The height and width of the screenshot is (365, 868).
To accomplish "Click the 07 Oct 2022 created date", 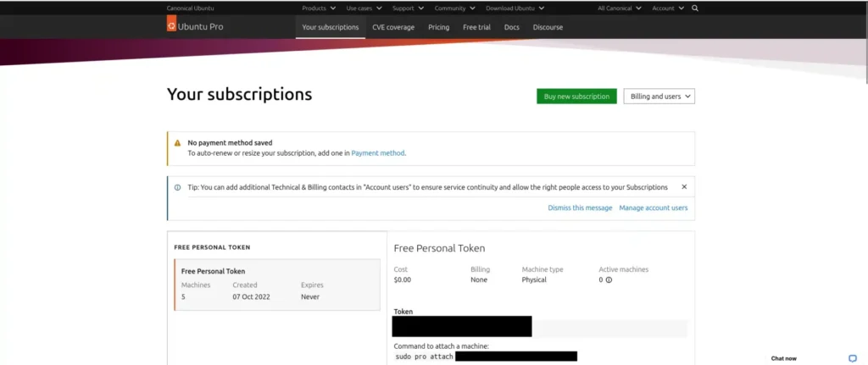I will coord(251,297).
